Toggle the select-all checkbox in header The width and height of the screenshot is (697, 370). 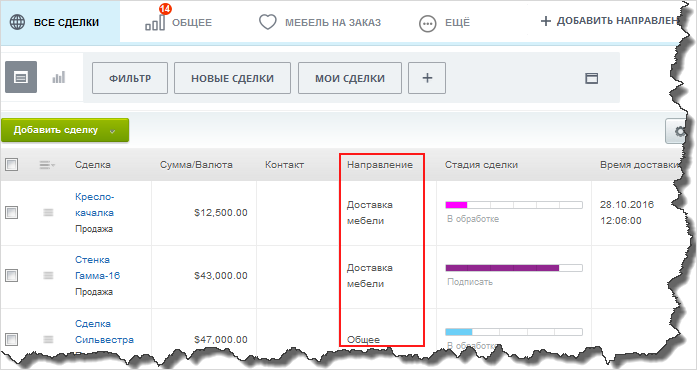coord(12,165)
